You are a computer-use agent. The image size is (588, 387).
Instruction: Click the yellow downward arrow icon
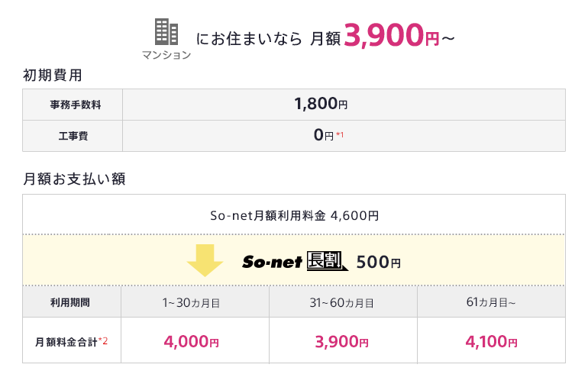[204, 261]
